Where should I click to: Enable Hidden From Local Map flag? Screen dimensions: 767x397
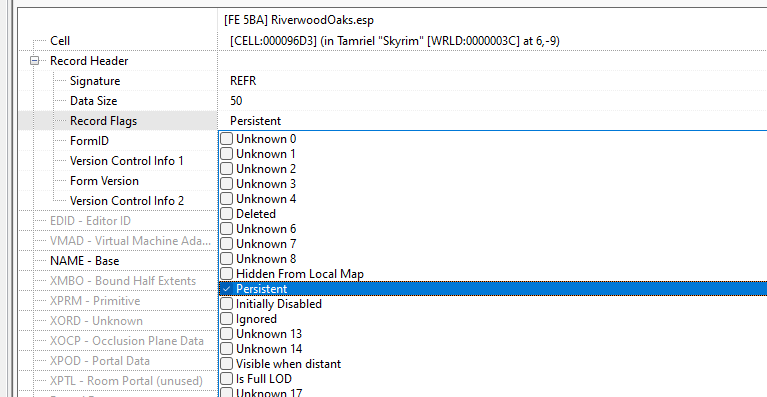tap(226, 274)
